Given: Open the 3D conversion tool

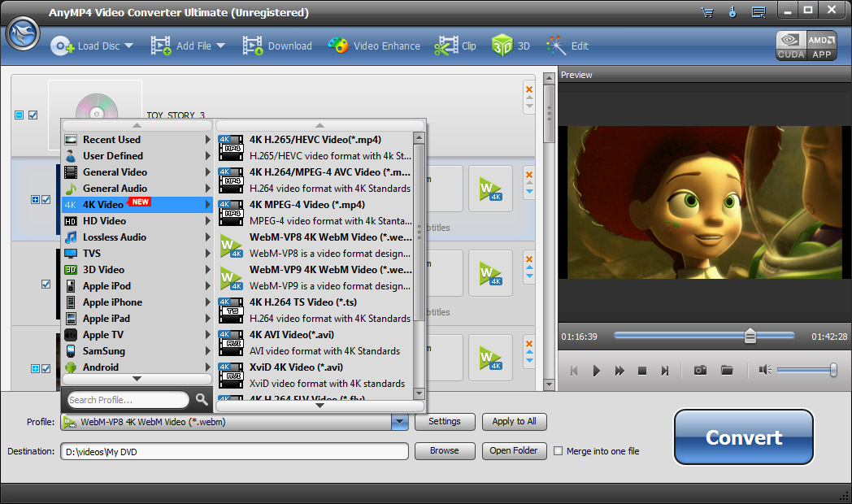Looking at the screenshot, I should [511, 46].
